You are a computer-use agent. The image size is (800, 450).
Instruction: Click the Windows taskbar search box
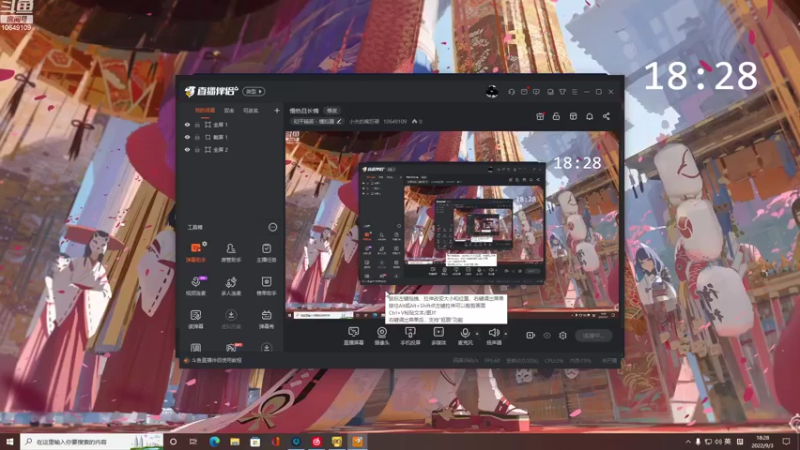point(92,441)
